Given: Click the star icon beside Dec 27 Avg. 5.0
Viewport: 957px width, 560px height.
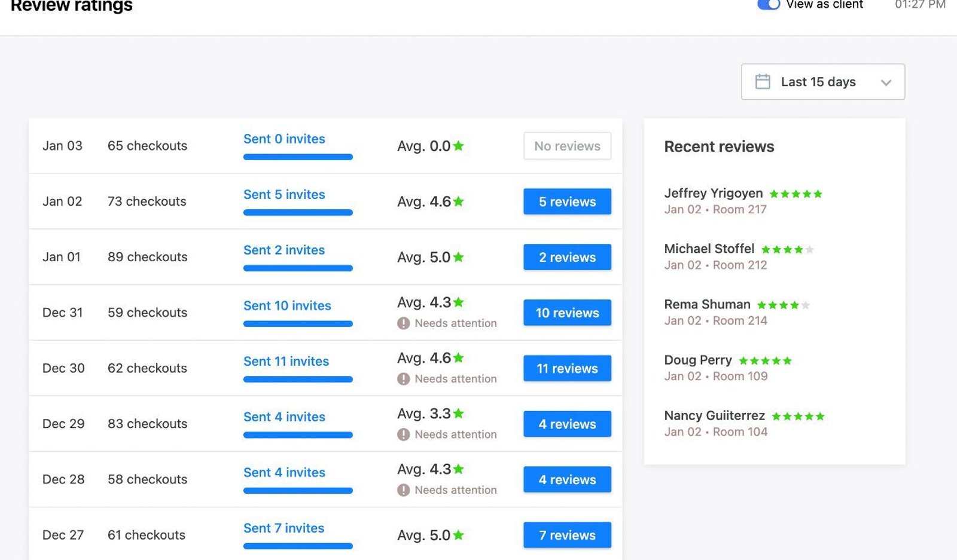Looking at the screenshot, I should click(x=459, y=534).
